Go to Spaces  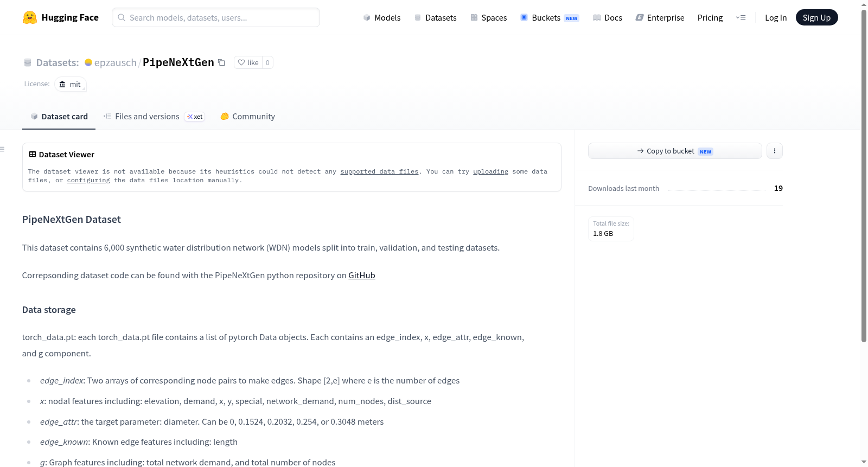click(x=488, y=17)
